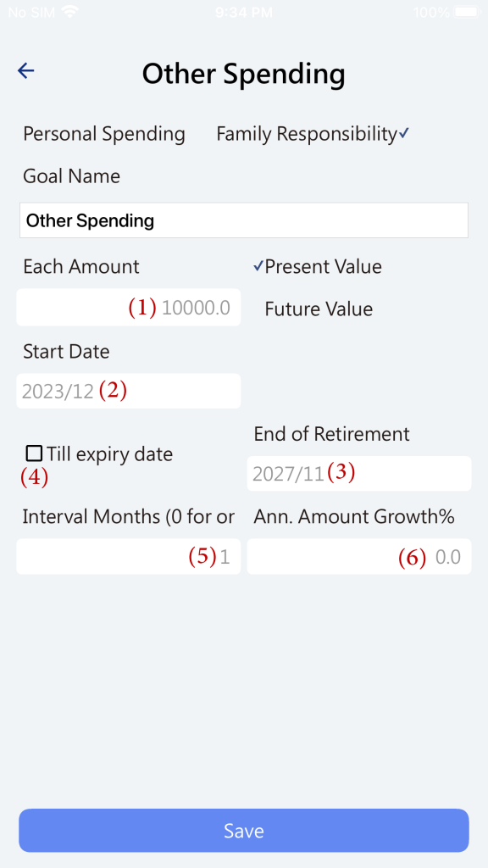Select Personal Spending option
Viewport: 488px width, 868px height.
tap(104, 134)
